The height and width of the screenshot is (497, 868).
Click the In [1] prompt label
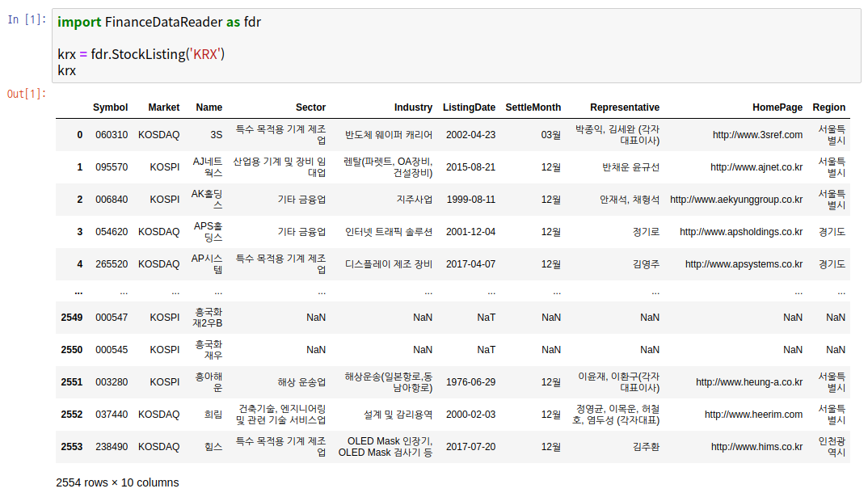27,20
